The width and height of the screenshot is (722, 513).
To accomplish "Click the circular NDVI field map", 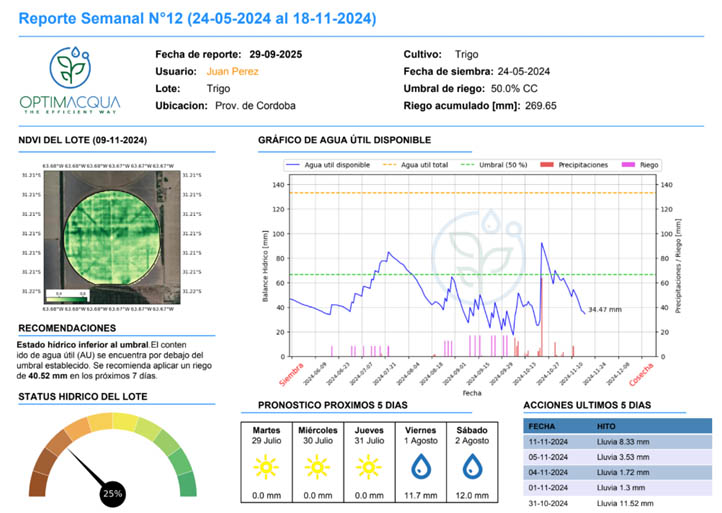I will [110, 232].
